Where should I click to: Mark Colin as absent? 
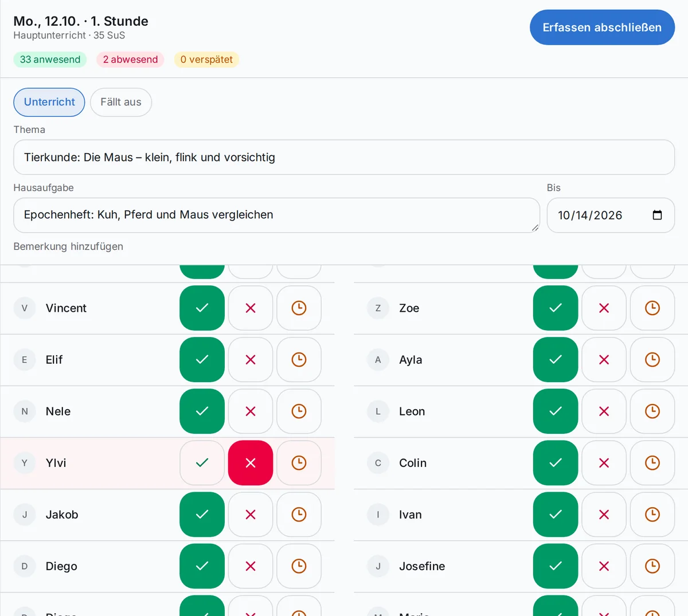coord(604,463)
